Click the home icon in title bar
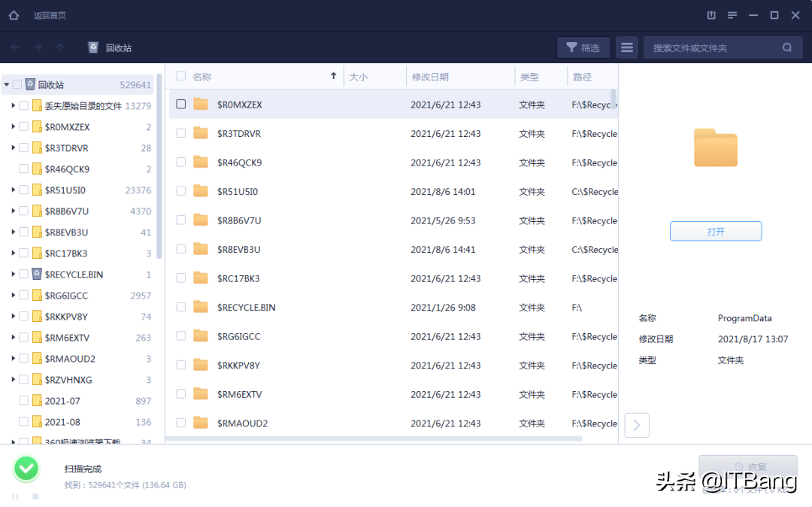Screen dimensions: 812x507 click(14, 15)
